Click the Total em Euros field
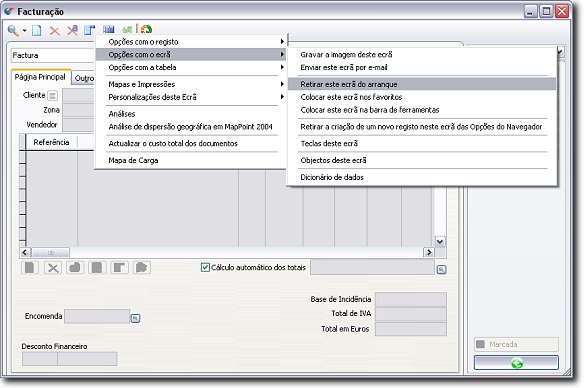The width and height of the screenshot is (584, 388). click(x=411, y=329)
